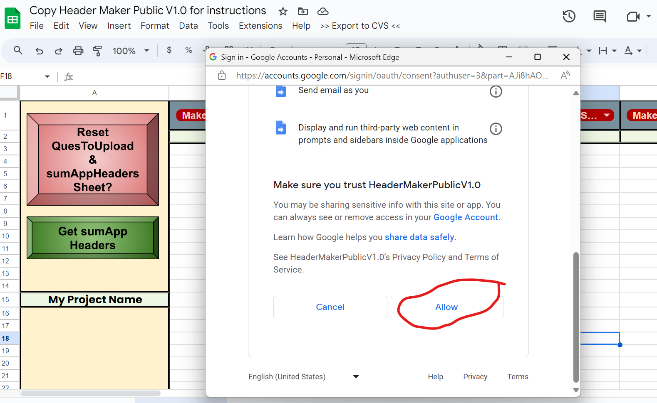Open the File menu
The width and height of the screenshot is (657, 403).
coord(36,26)
